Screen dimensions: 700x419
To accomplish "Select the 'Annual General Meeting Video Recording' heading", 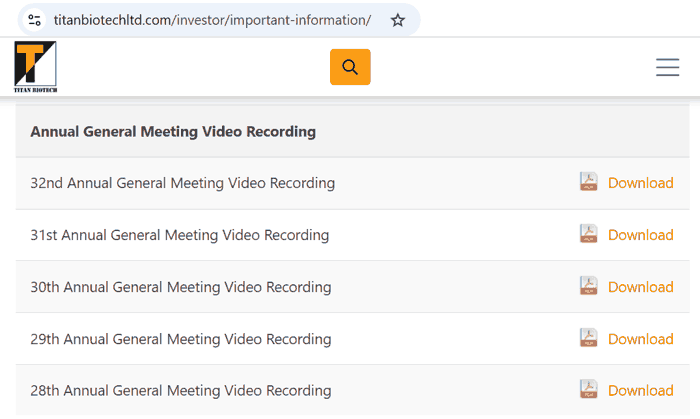I will (173, 132).
